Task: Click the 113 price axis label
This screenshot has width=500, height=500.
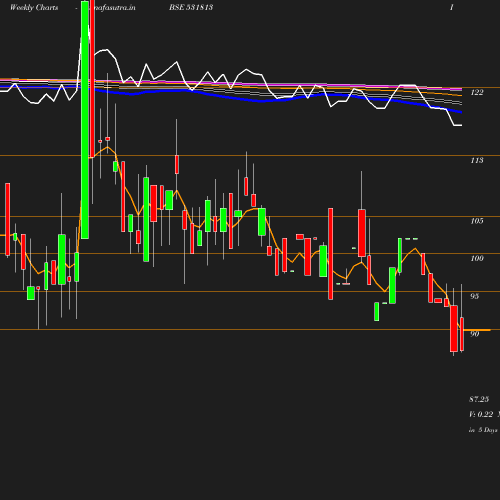Action: click(x=477, y=160)
